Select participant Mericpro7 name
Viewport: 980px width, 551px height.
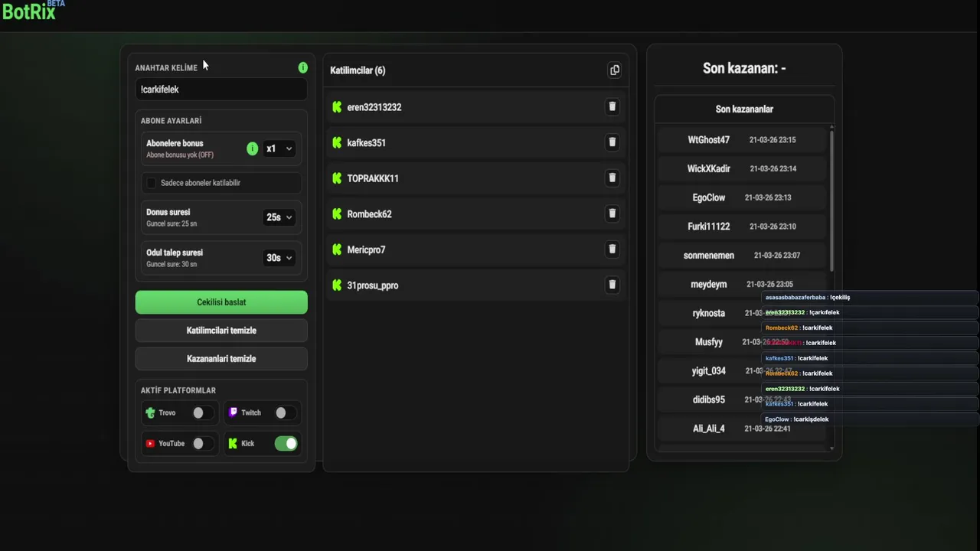tap(367, 249)
